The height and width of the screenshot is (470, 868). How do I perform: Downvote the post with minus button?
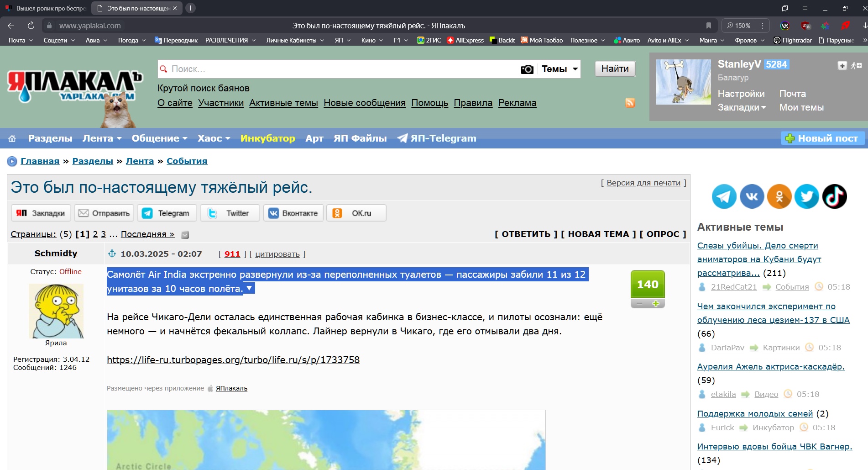coord(639,304)
